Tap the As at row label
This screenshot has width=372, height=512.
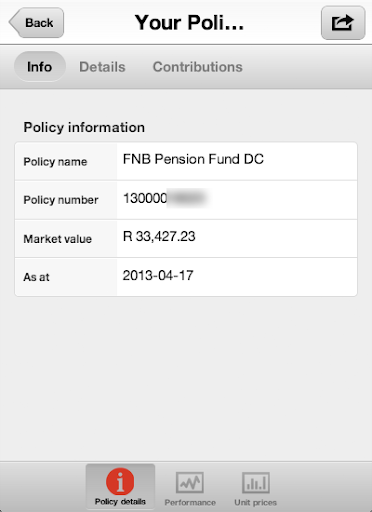pos(36,277)
